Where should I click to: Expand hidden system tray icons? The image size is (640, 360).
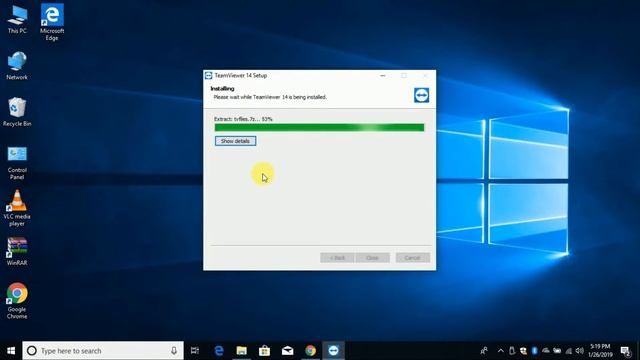501,351
